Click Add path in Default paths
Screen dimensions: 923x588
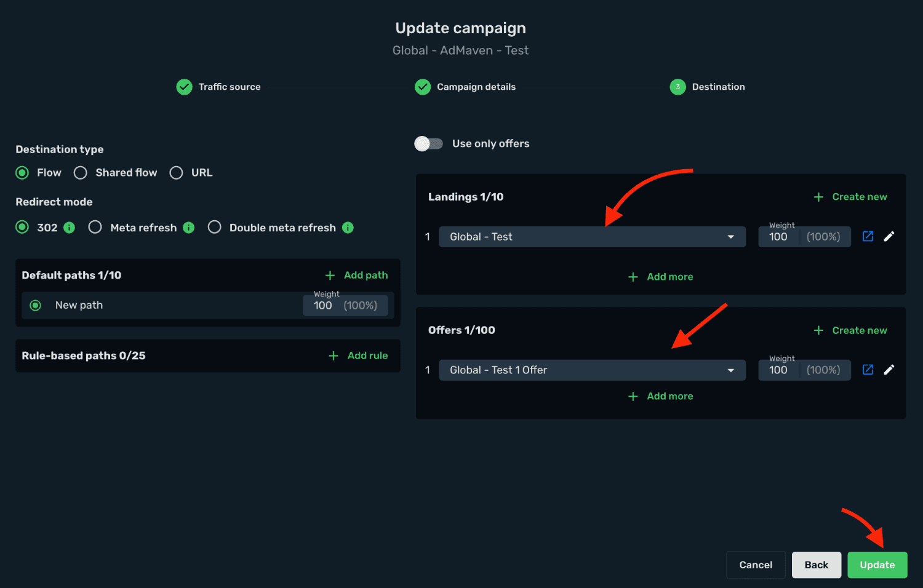(x=357, y=275)
